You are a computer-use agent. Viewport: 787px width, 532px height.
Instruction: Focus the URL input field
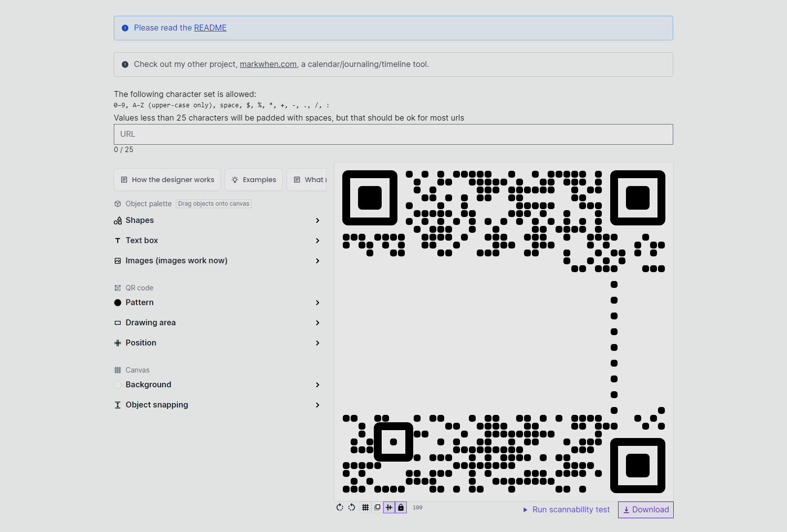click(x=393, y=134)
